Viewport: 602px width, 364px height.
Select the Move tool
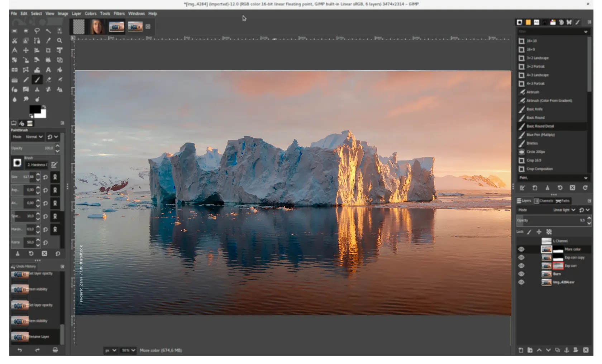coord(26,51)
